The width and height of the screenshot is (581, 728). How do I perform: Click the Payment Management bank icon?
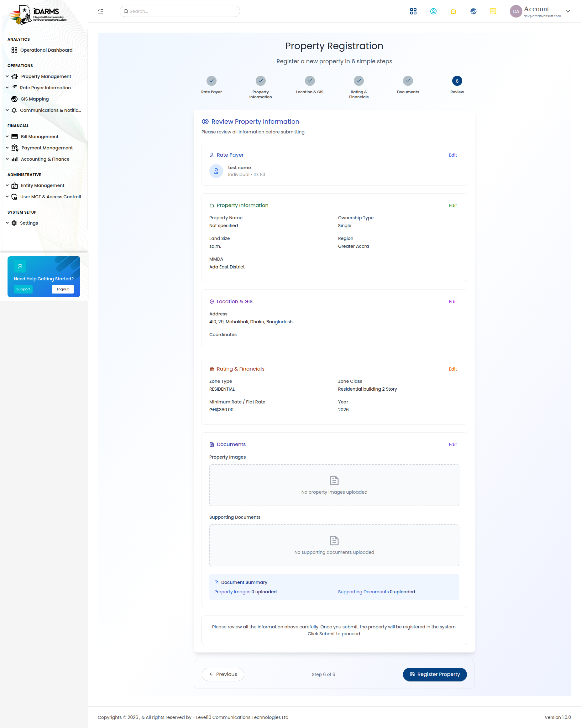tap(15, 148)
